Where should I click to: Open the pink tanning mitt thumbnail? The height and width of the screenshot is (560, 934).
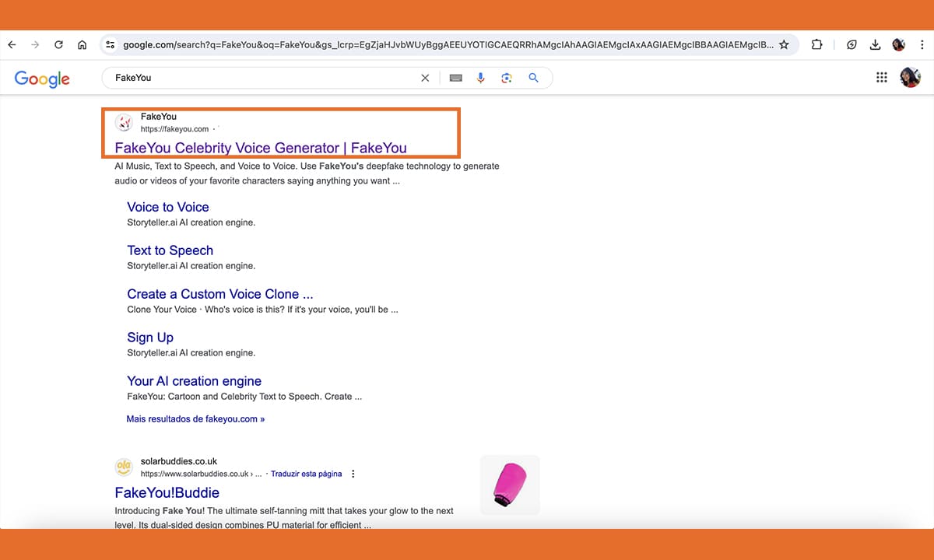pos(510,485)
